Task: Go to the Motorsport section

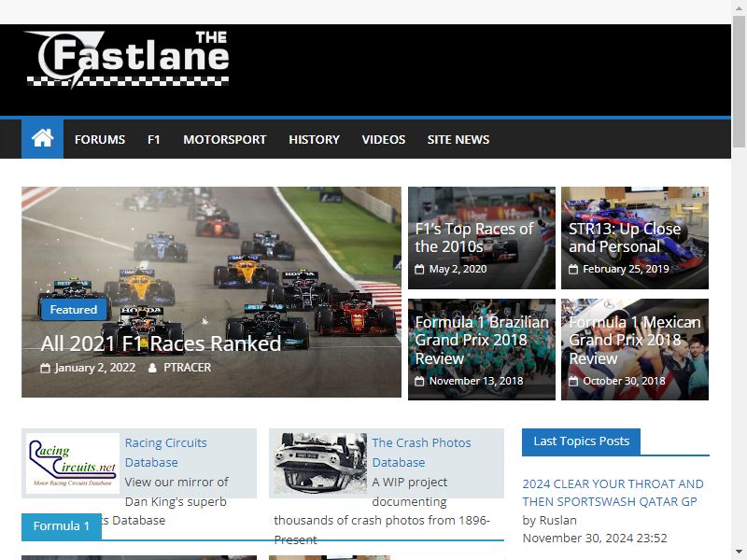Action: tap(225, 139)
